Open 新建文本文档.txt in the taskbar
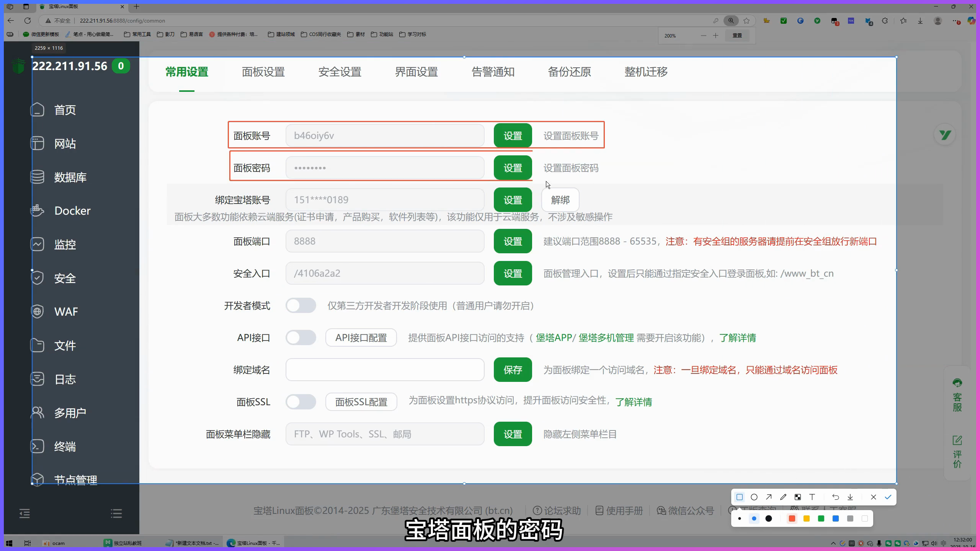 coord(193,543)
